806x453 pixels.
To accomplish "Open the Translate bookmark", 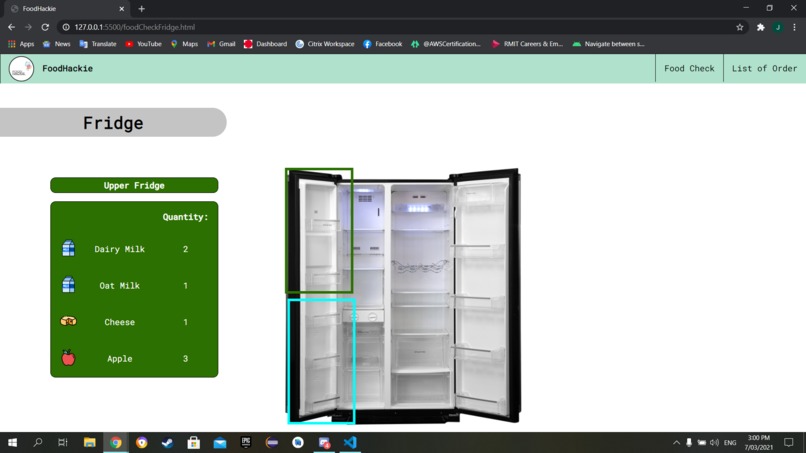I will point(98,44).
